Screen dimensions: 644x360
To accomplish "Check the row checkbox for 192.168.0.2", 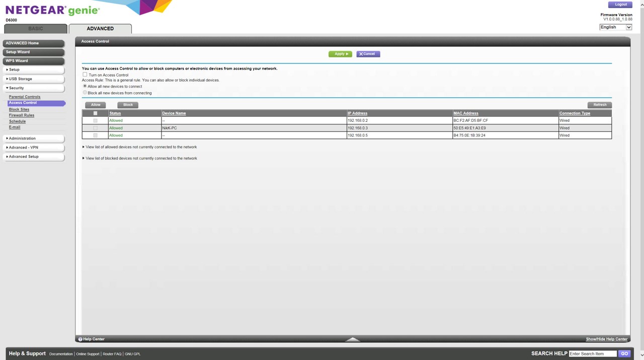I will point(95,121).
